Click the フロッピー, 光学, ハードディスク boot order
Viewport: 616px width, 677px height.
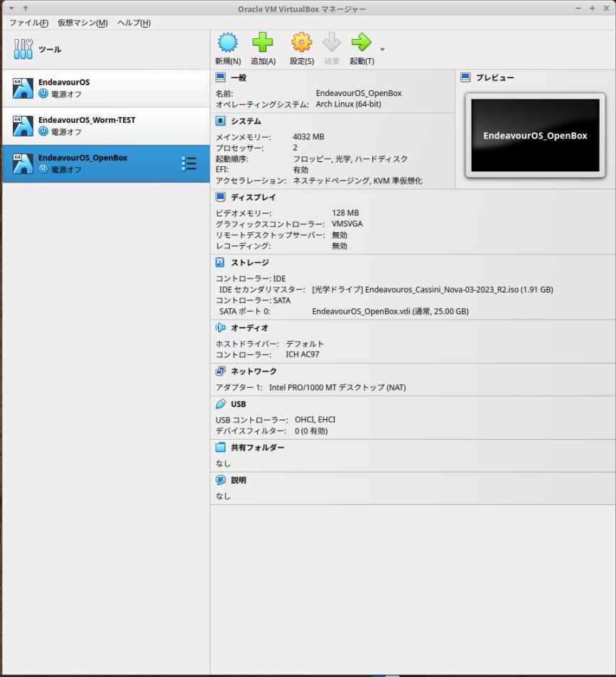pyautogui.click(x=350, y=159)
